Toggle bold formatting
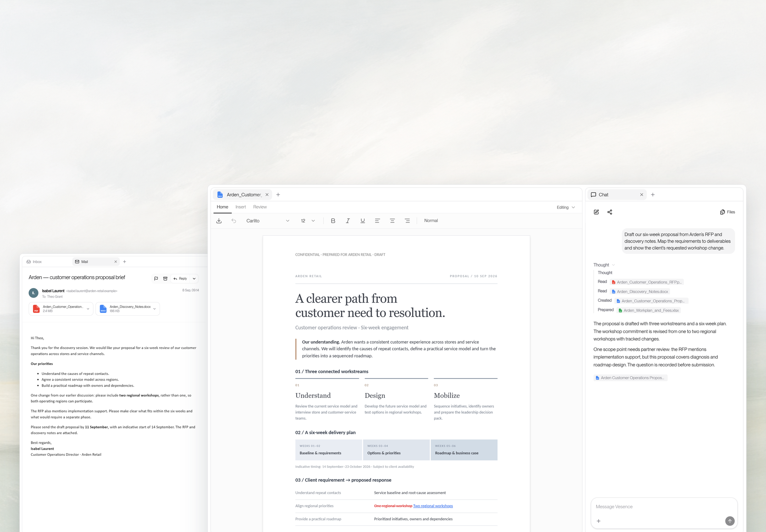 click(333, 221)
